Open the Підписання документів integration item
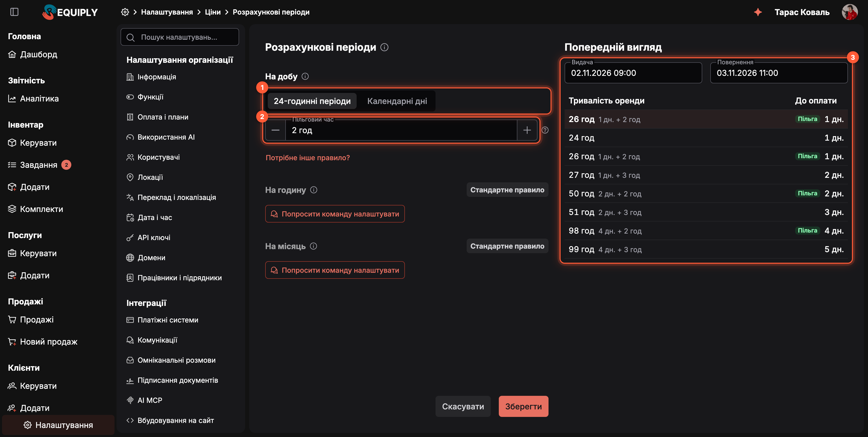Screen dimensions: 868x437 pos(172,380)
